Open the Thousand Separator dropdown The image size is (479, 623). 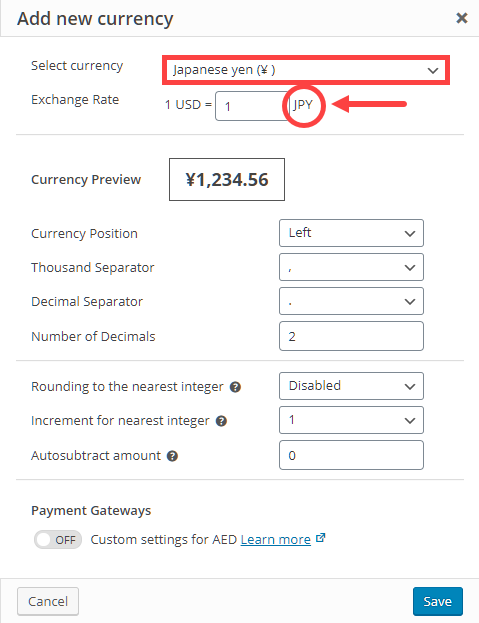[x=351, y=267]
